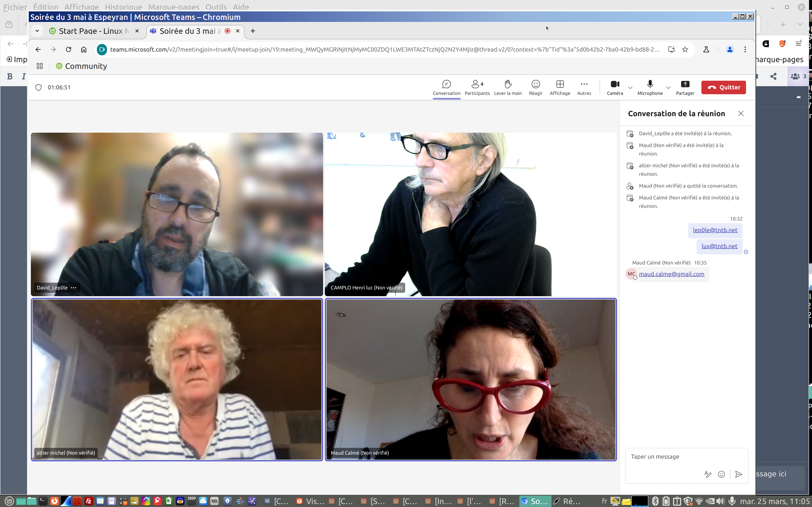Send the chat message arrow icon

[738, 474]
